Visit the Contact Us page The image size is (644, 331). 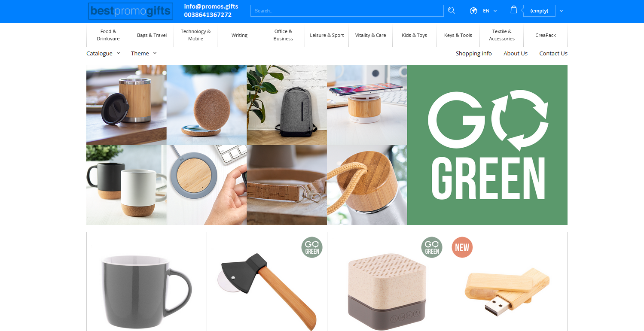(x=553, y=53)
